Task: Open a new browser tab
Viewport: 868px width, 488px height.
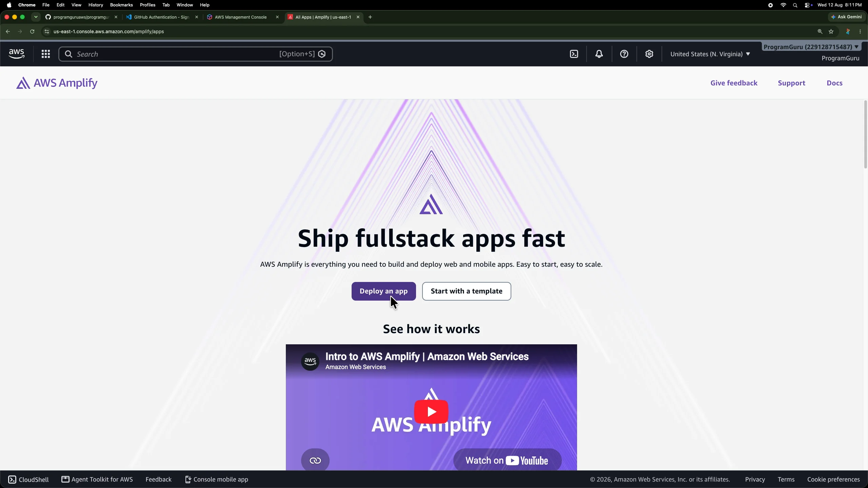Action: [x=370, y=17]
